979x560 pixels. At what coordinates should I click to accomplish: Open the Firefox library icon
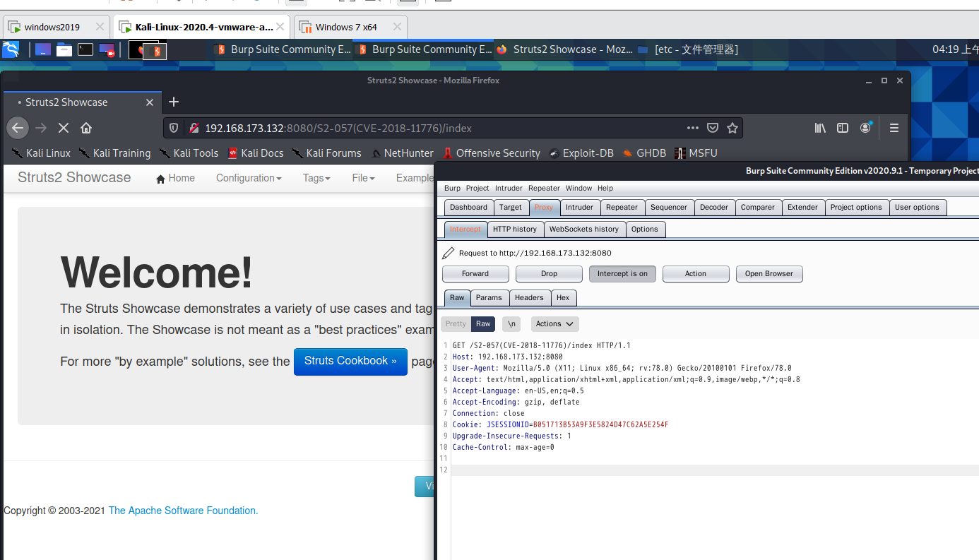click(820, 128)
